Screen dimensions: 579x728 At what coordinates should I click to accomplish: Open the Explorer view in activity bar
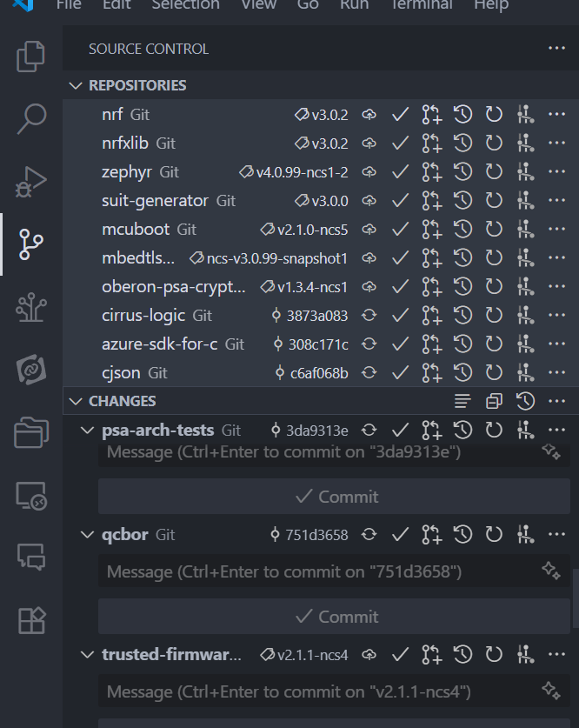[x=30, y=57]
